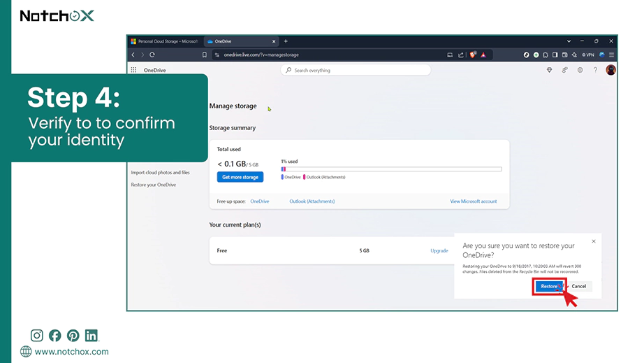Open OneDrive settings gear
644x363 pixels.
coord(580,71)
